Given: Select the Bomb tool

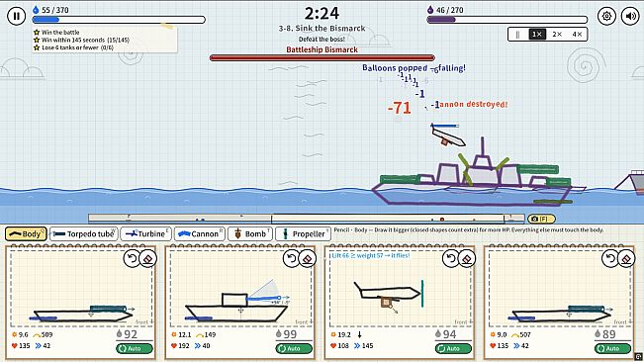Looking at the screenshot, I should point(250,234).
